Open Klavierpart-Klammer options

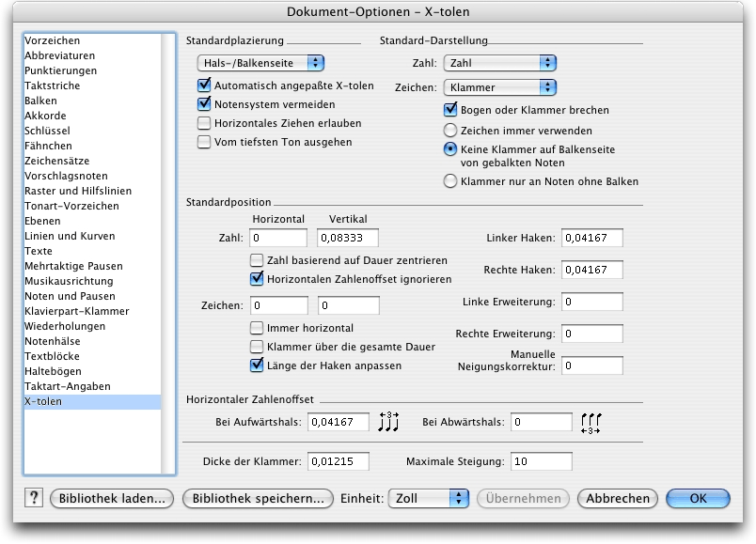coord(92,311)
